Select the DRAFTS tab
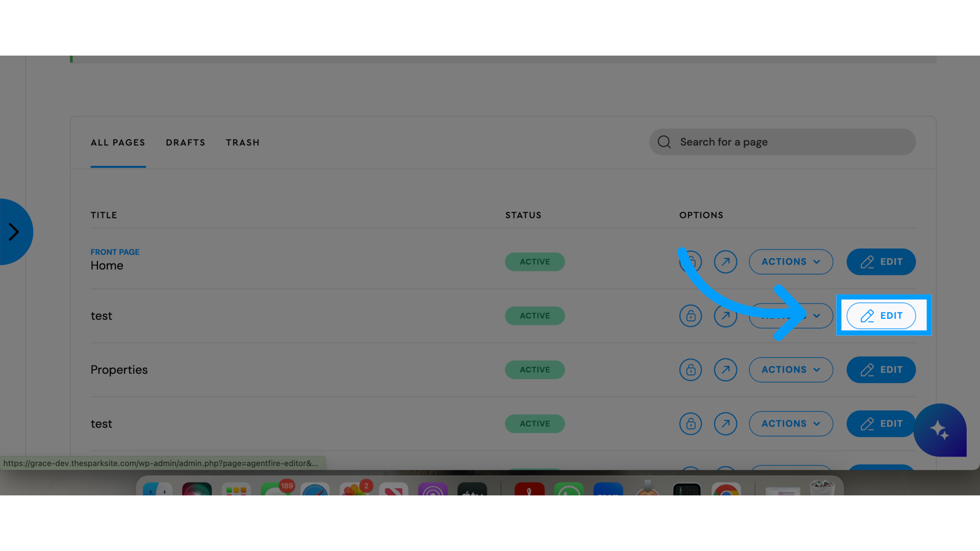 pos(186,143)
